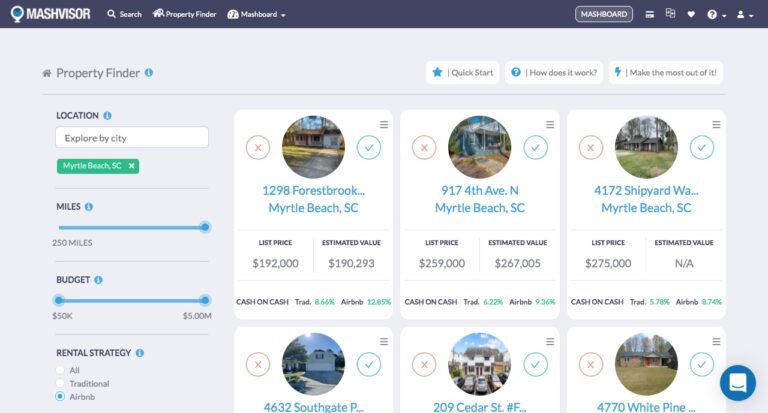Click the Rental Strategy info icon

pos(139,353)
